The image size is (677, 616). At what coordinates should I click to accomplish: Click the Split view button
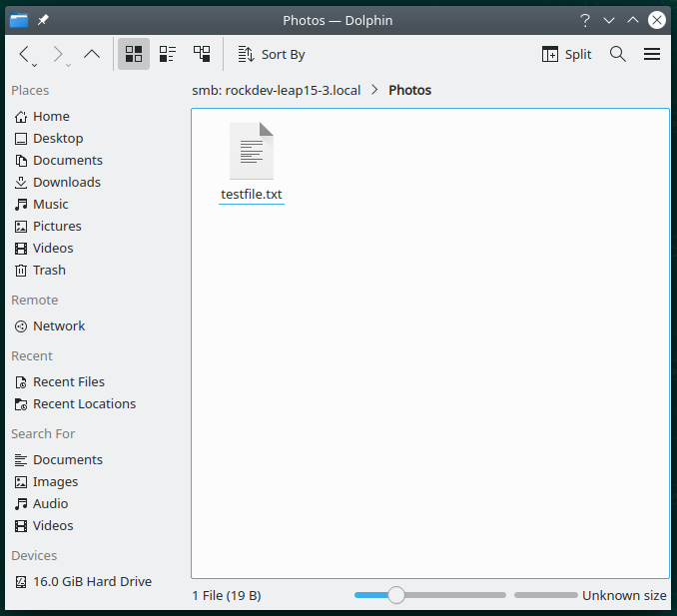(x=566, y=54)
